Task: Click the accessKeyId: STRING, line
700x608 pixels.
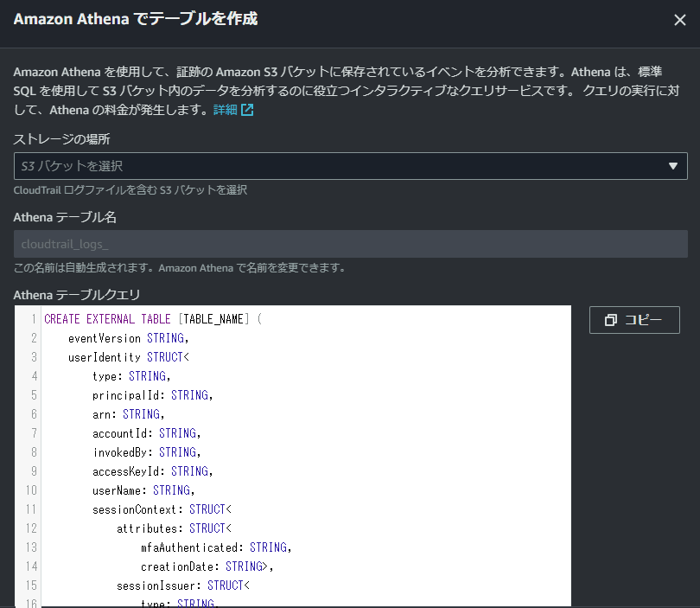Action: (153, 471)
